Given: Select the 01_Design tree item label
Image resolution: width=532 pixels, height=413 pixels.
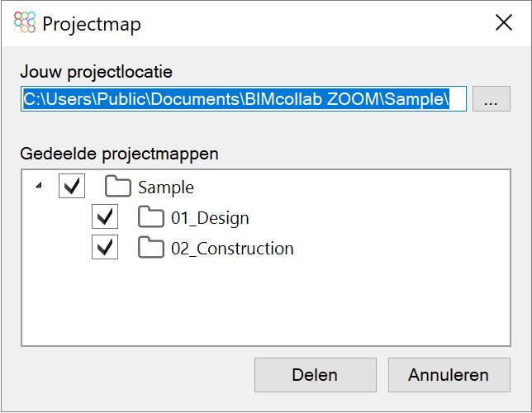Looking at the screenshot, I should [210, 218].
